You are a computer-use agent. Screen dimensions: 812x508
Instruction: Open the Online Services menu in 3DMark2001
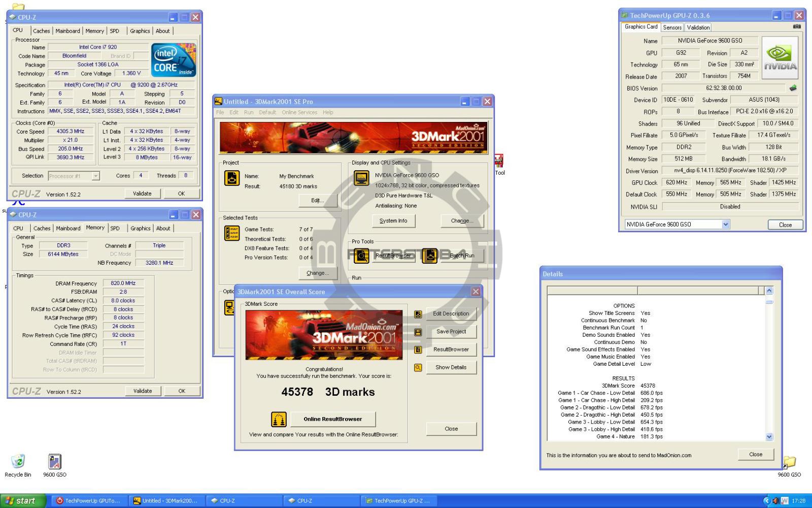coord(299,112)
